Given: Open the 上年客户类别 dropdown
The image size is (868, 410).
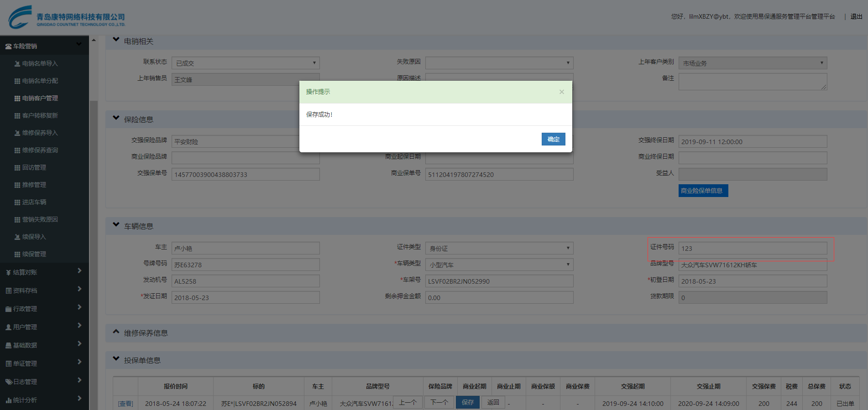Looking at the screenshot, I should (x=753, y=63).
